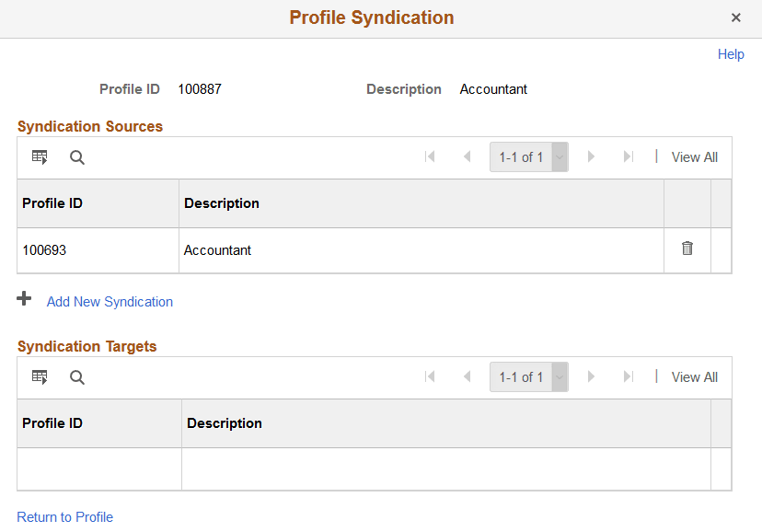This screenshot has height=532, width=762.
Task: Go to previous page in Syndication Targets
Action: (x=468, y=377)
